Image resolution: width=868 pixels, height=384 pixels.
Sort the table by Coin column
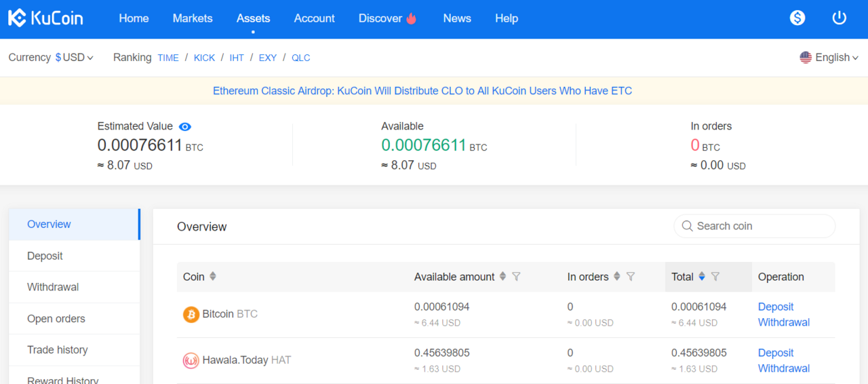tap(213, 277)
